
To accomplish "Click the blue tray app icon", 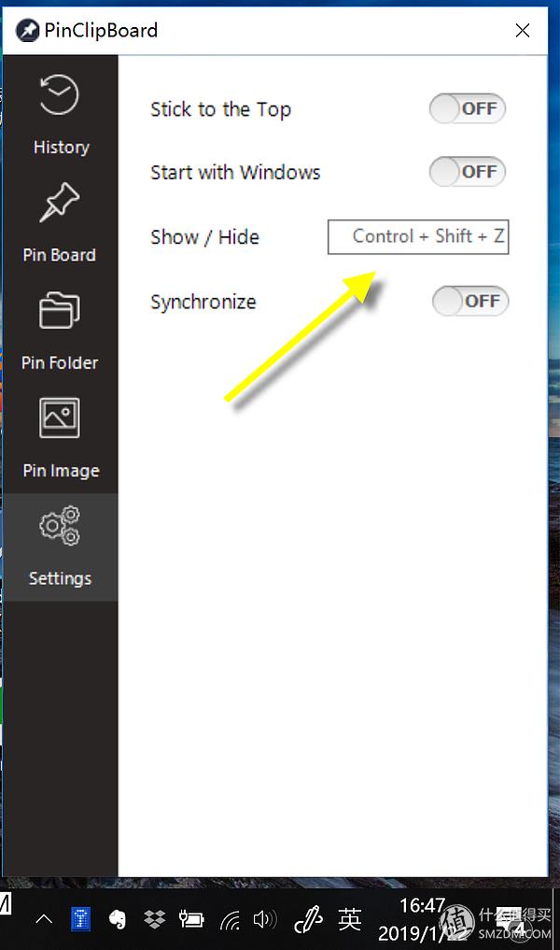I will tap(81, 920).
